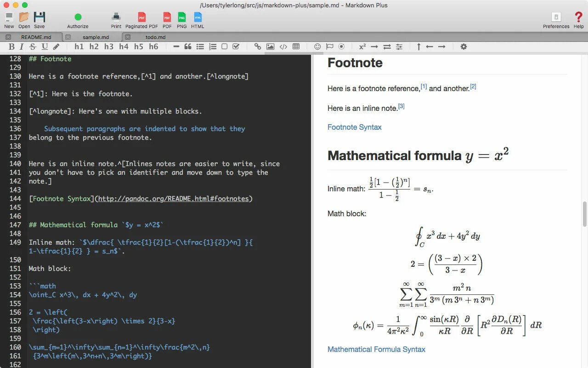Switch to the README.md tab
This screenshot has width=588, height=368.
pos(36,37)
